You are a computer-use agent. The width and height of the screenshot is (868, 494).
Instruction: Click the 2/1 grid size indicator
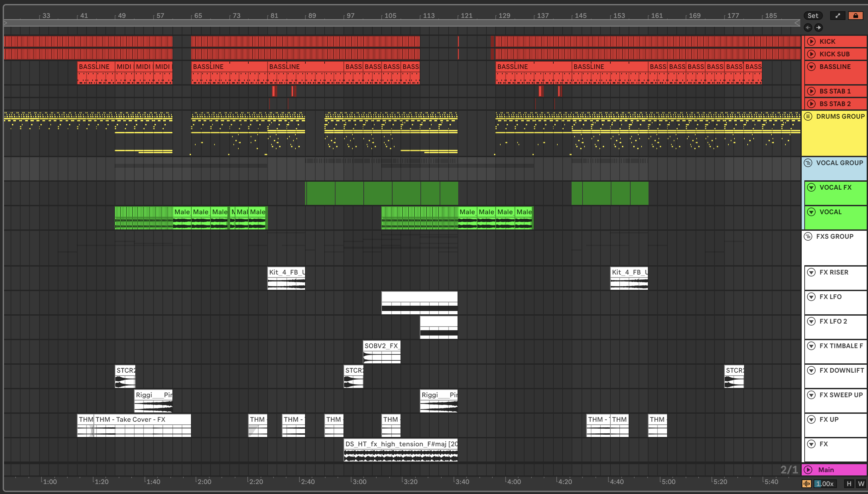pos(789,469)
